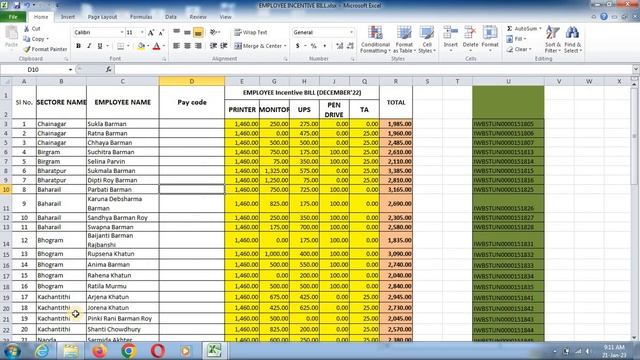Image resolution: width=640 pixels, height=360 pixels.
Task: Click the Orientation text angle icon
Action: 213,32
